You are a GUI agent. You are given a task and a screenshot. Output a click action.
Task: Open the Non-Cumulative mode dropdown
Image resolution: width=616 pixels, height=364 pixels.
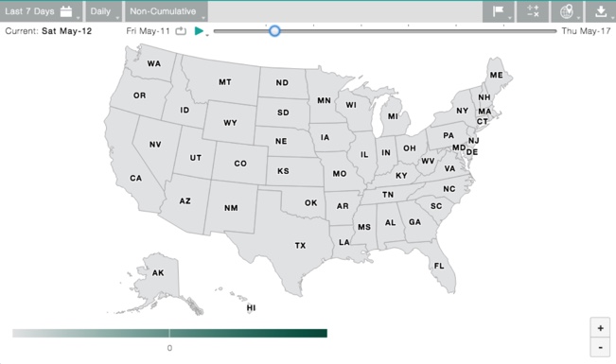[x=167, y=11]
